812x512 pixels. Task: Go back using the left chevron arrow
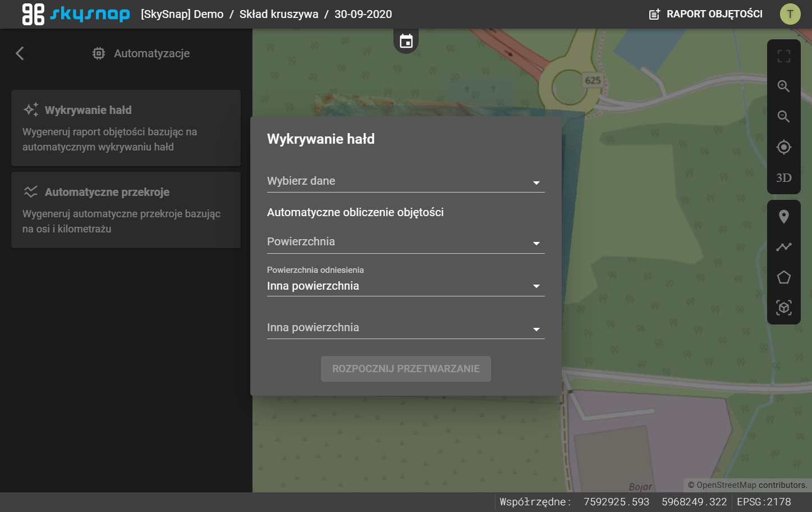point(20,53)
